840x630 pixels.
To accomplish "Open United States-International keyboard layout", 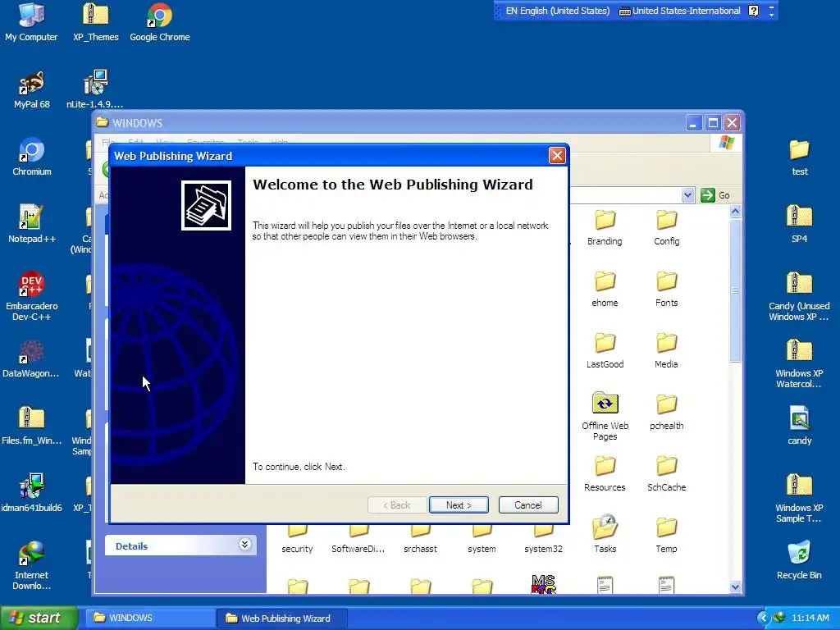I will (x=679, y=11).
